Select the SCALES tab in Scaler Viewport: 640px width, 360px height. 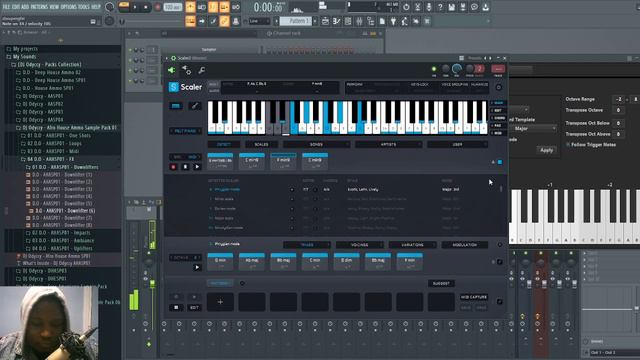click(x=261, y=144)
